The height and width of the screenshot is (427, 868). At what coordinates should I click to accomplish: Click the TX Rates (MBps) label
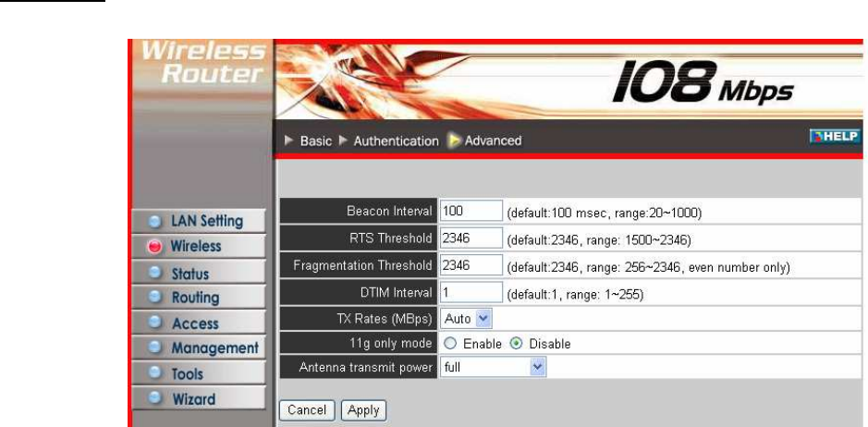tap(384, 319)
